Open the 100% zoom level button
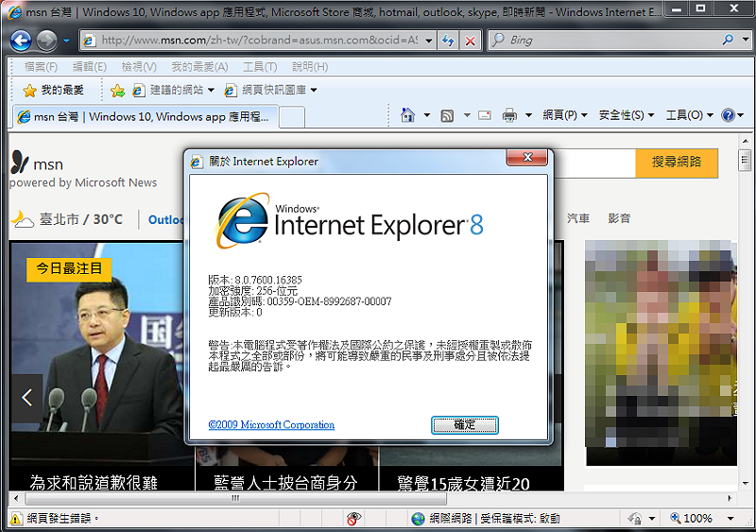This screenshot has height=532, width=756. [x=691, y=519]
